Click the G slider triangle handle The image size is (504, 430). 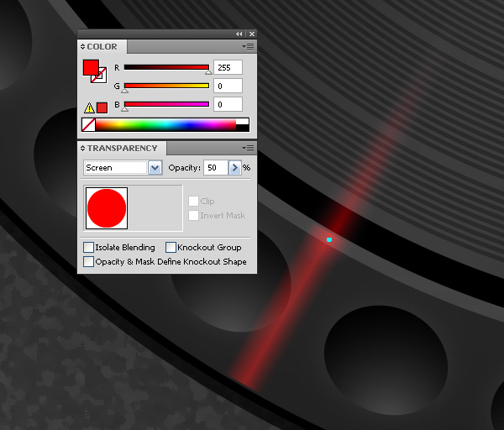click(124, 91)
